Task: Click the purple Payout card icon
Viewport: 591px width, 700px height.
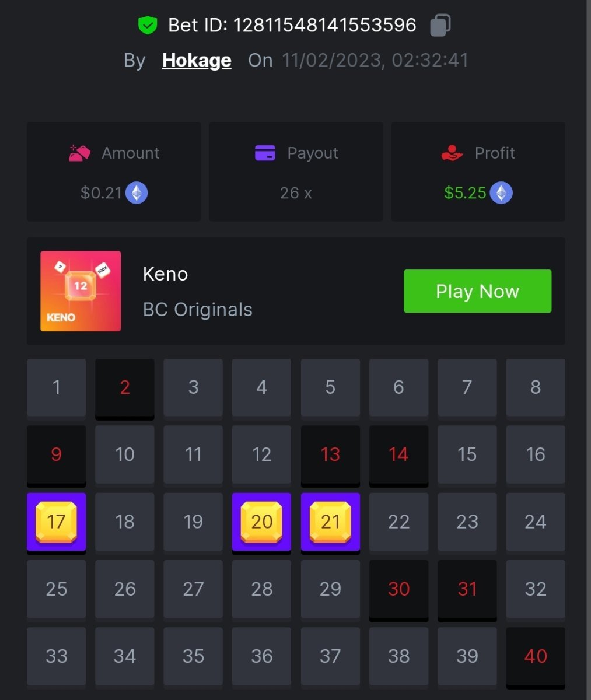Action: pyautogui.click(x=265, y=153)
